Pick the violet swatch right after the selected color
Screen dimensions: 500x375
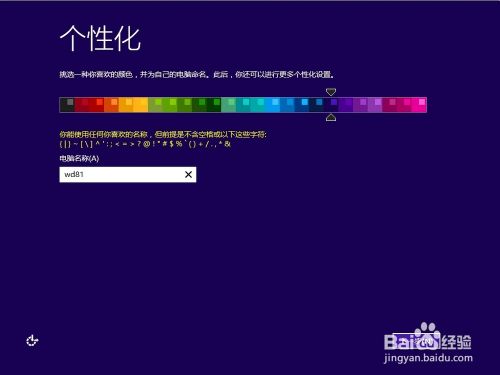346,105
